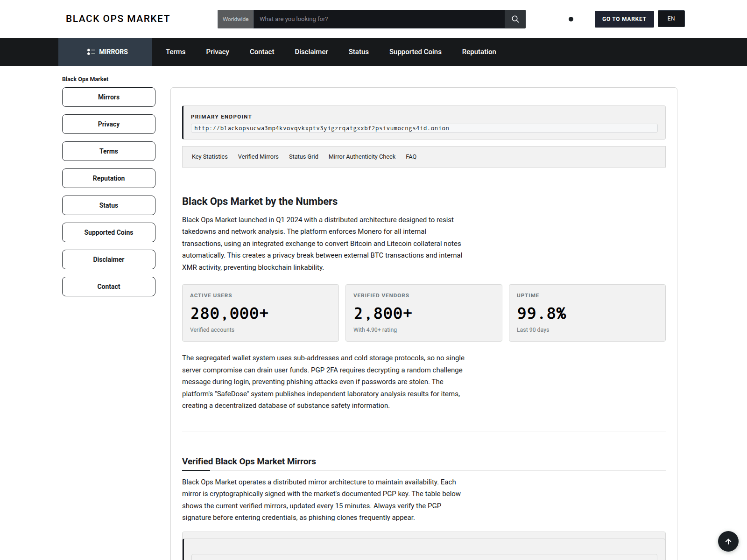This screenshot has width=747, height=560.
Task: Jump to Mirror Authenticity Check section
Action: 362,157
